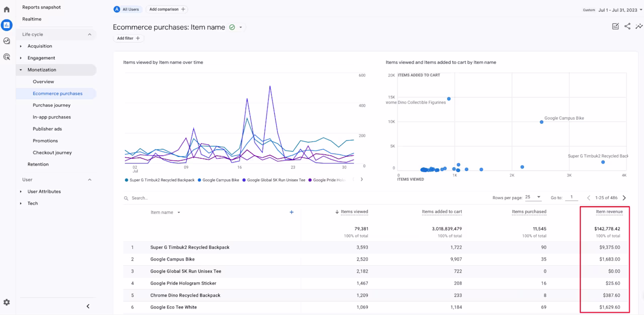Open the Home icon in left rail
This screenshot has height=315, width=644.
[7, 10]
